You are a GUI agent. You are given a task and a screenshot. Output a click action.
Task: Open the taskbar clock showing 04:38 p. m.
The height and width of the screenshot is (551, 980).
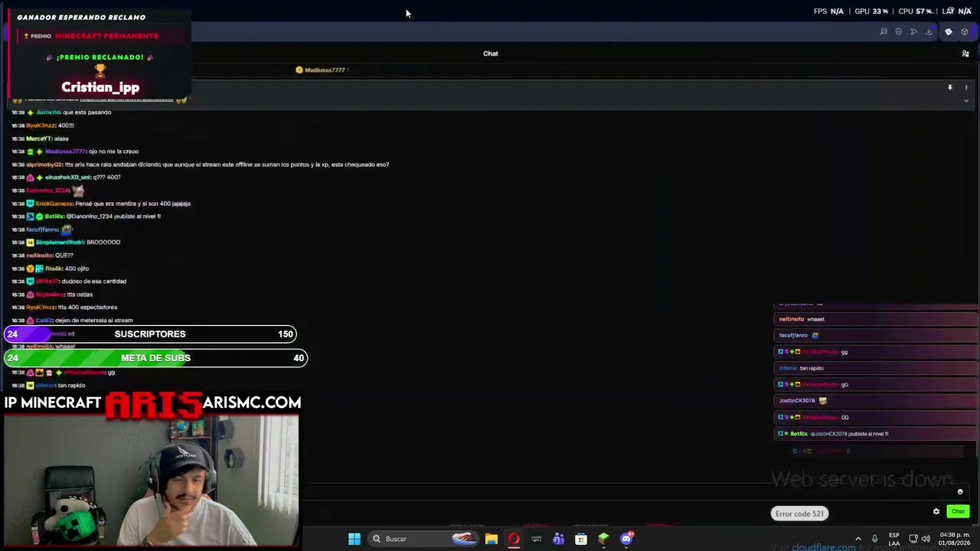[953, 539]
